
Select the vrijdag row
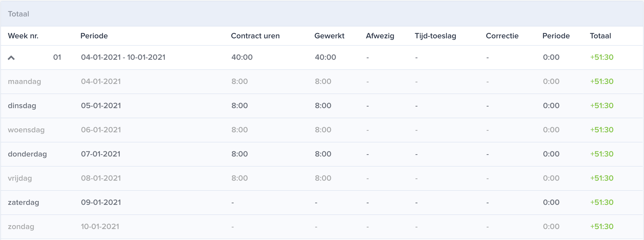click(x=322, y=178)
